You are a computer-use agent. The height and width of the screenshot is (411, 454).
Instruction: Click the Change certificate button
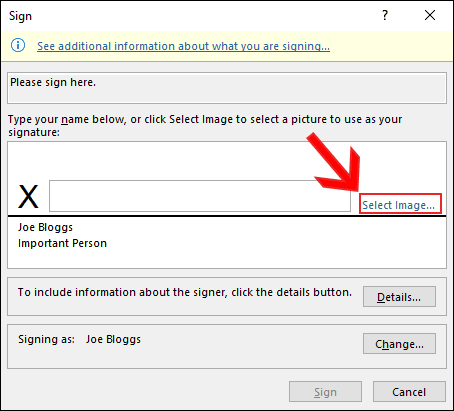399,343
